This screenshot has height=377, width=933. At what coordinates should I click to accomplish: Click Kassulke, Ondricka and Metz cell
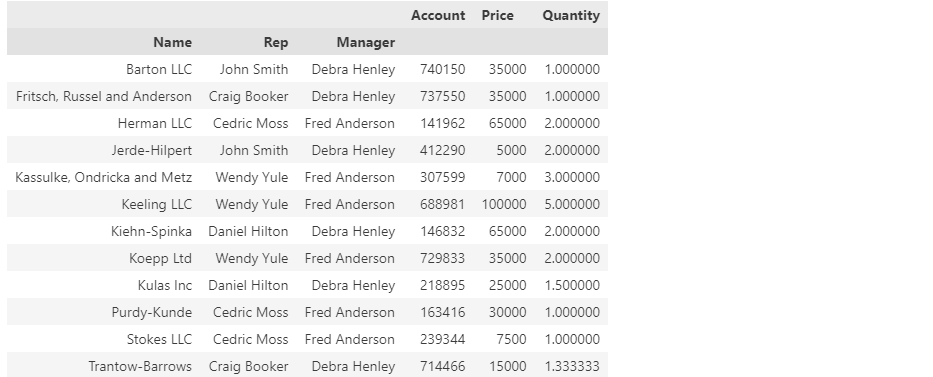coord(104,177)
